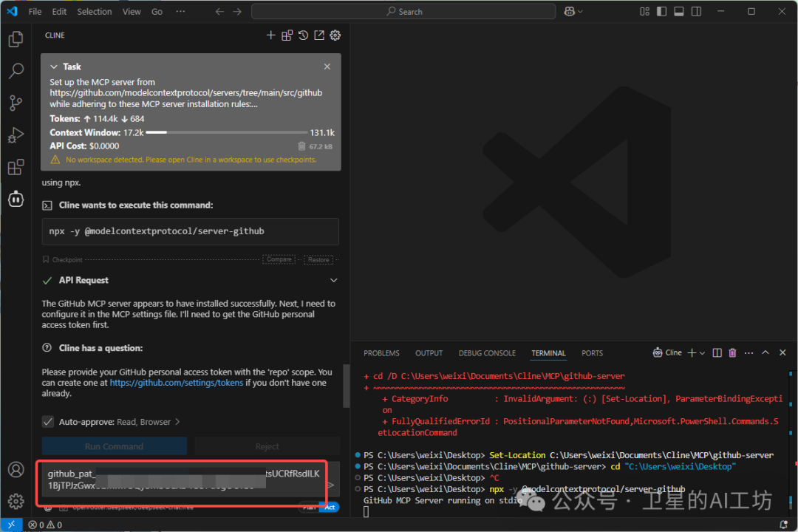
Task: Open the Cline robot icon in sidebar
Action: tap(16, 199)
